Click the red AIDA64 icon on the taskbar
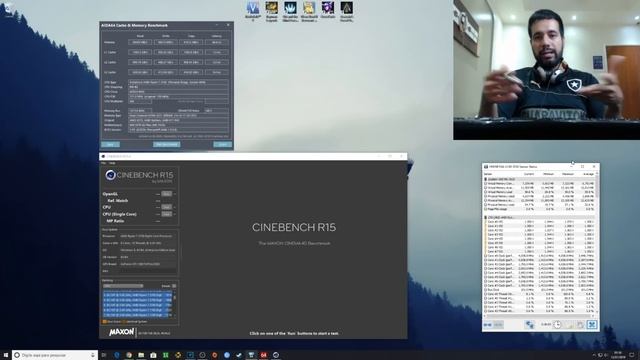640x360 pixels. point(263,355)
